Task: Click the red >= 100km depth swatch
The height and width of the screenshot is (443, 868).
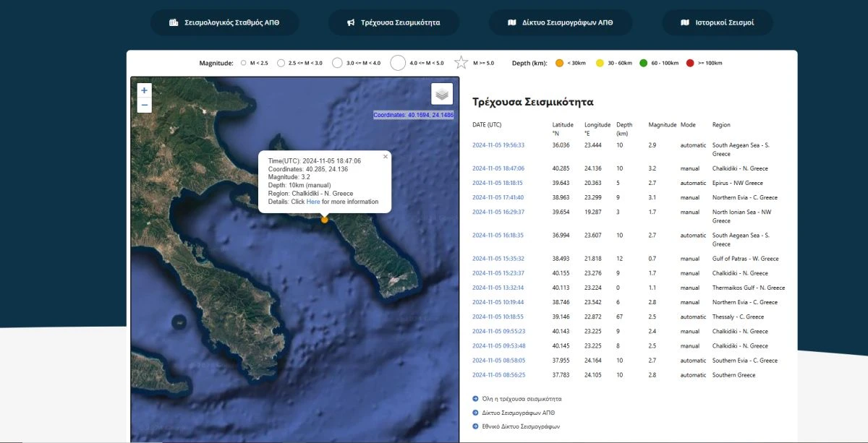Action: 690,63
